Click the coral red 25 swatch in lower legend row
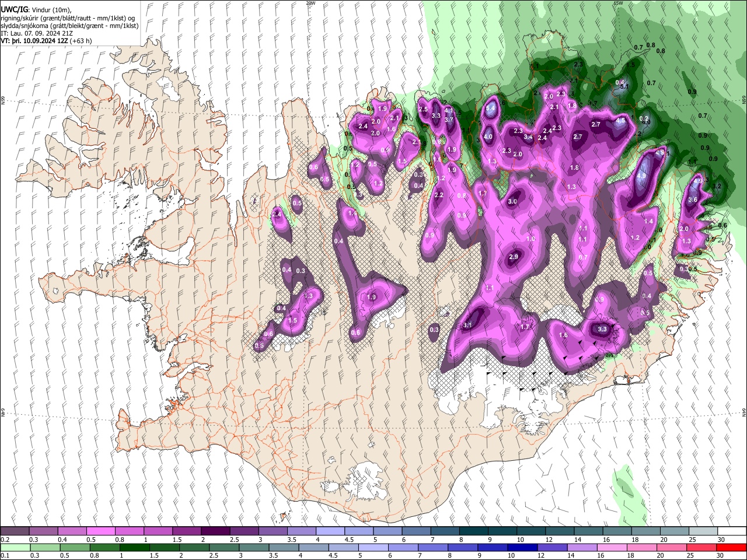The width and height of the screenshot is (747, 560). coord(701,547)
